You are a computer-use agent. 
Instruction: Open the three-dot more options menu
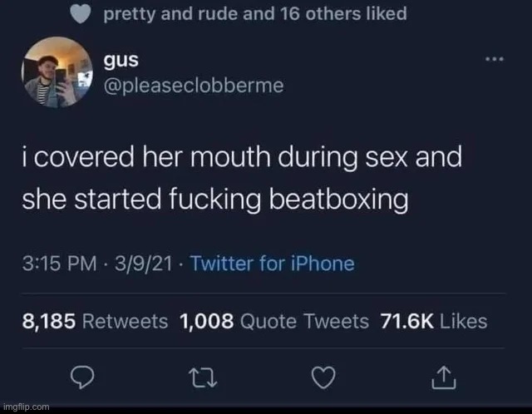pyautogui.click(x=495, y=59)
